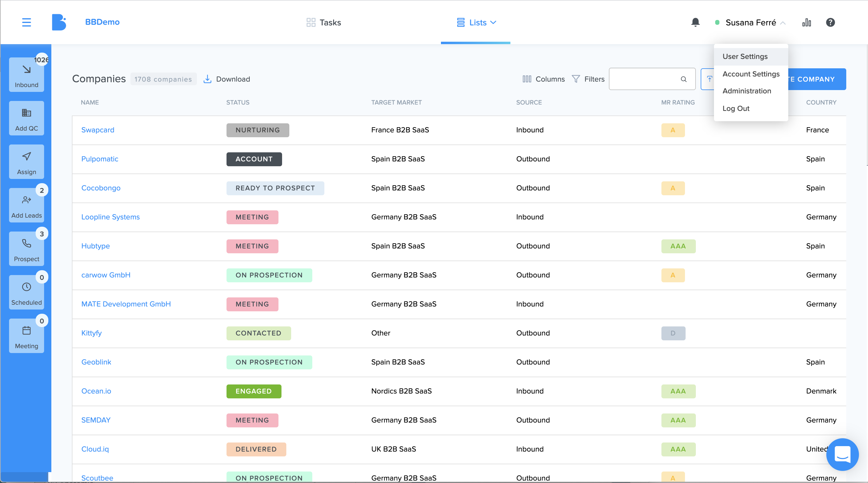The image size is (868, 483).
Task: Click the MR RATING column header
Action: click(678, 102)
